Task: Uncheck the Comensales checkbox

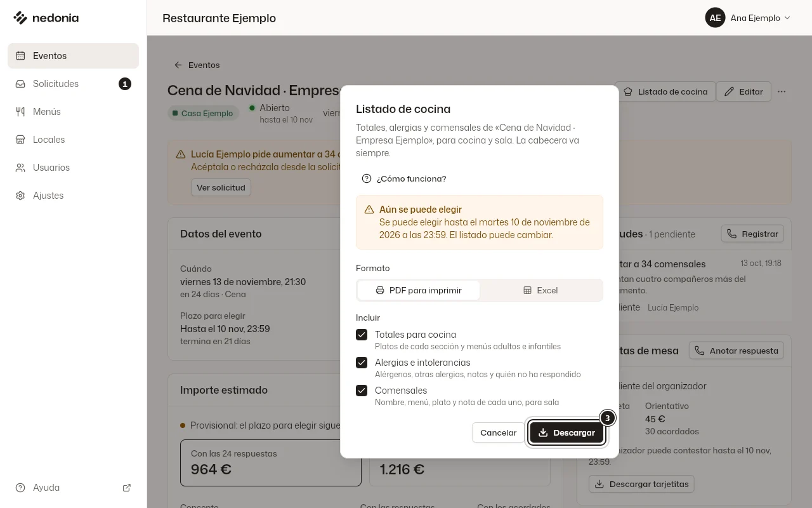Action: pyautogui.click(x=362, y=391)
